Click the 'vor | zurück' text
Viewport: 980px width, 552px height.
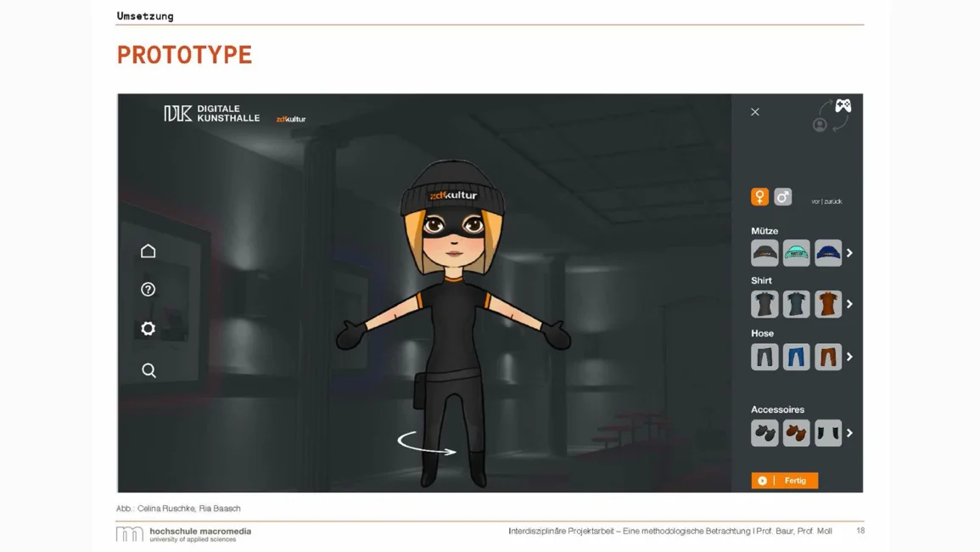pyautogui.click(x=826, y=201)
